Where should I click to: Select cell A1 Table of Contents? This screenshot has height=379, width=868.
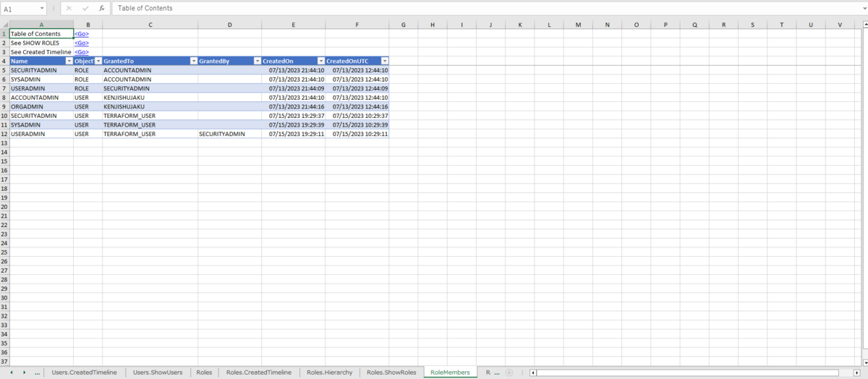[41, 34]
